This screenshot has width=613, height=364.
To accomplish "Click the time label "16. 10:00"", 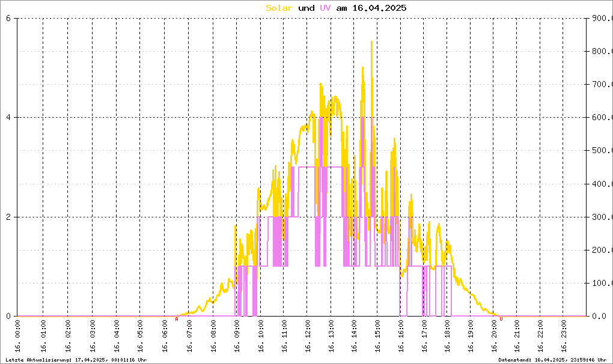I will [260, 336].
